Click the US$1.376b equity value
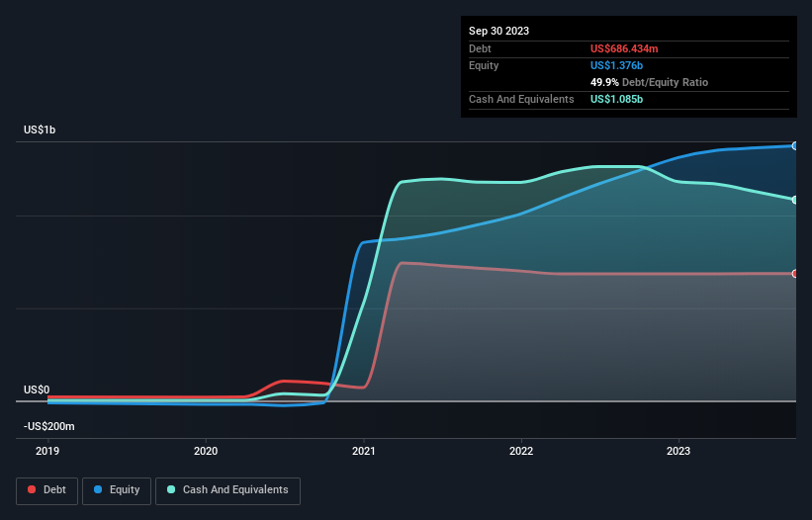 click(616, 65)
